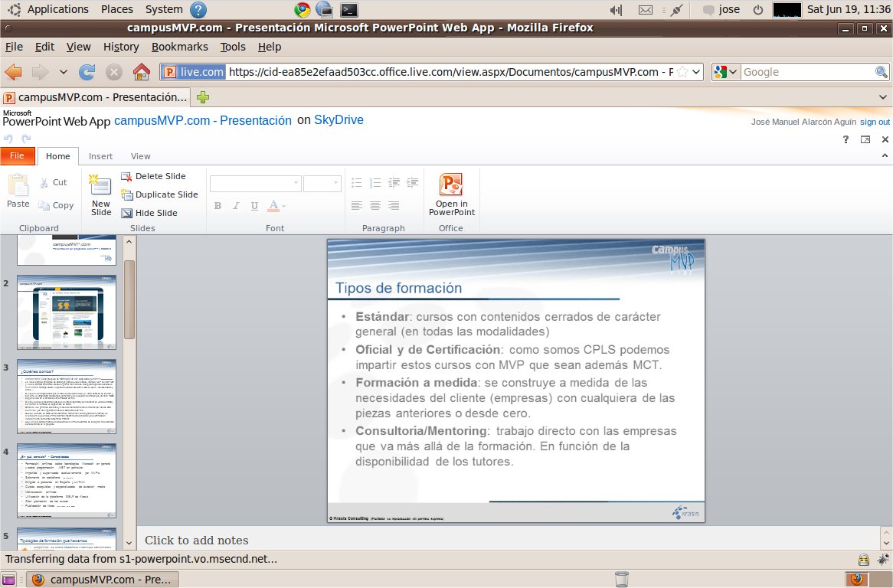Click the slide panel scroll down arrow

point(129,543)
